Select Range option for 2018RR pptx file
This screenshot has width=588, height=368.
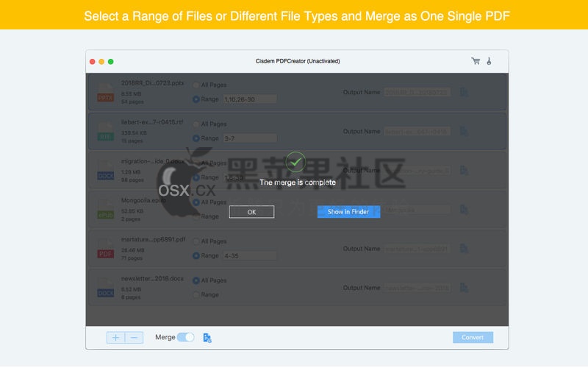(196, 99)
